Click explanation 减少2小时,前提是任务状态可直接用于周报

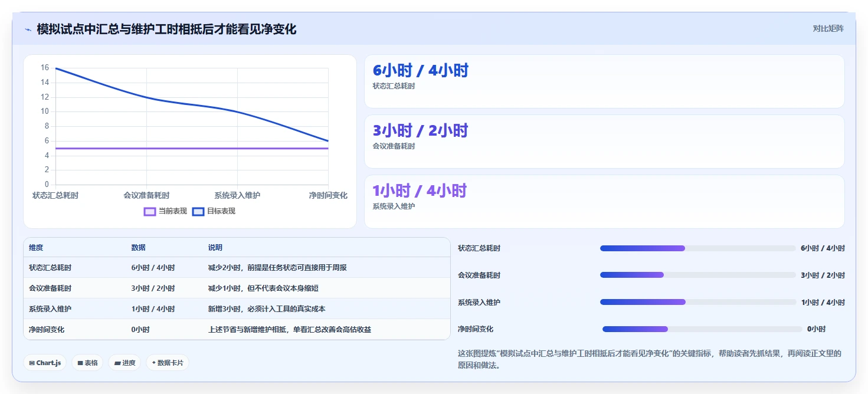click(277, 268)
